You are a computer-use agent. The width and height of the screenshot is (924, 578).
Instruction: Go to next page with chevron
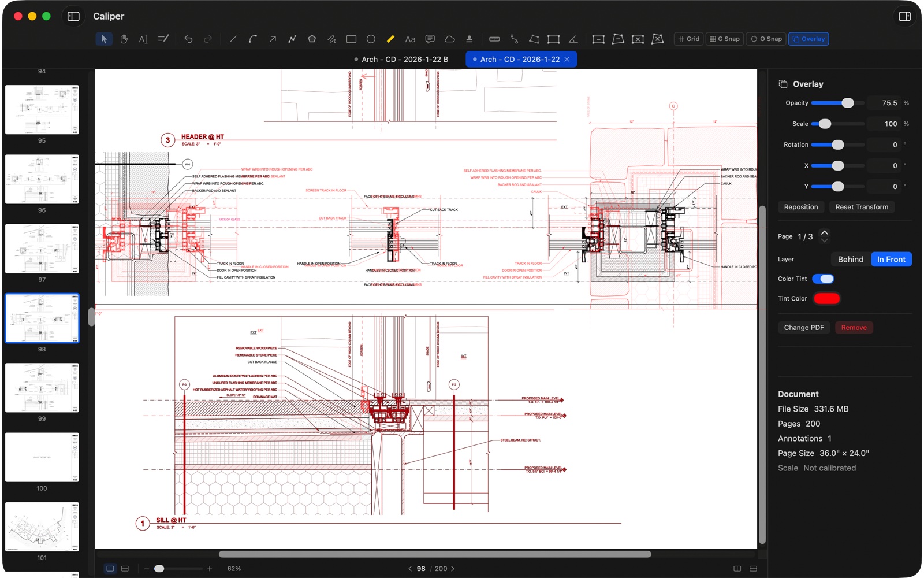(x=453, y=569)
